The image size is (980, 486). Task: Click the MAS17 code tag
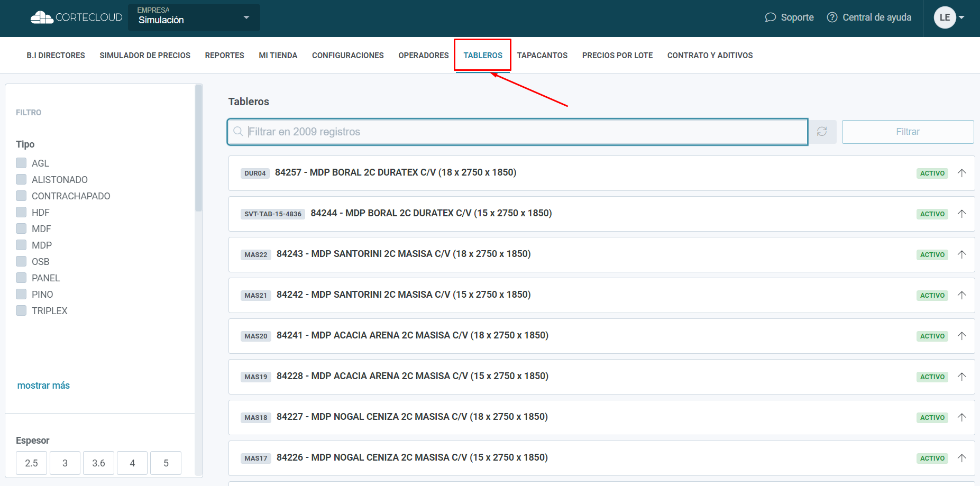[x=256, y=459]
